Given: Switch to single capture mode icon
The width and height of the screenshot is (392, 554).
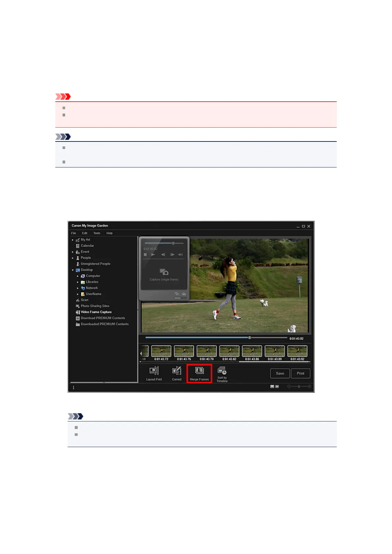Looking at the screenshot, I should click(177, 294).
